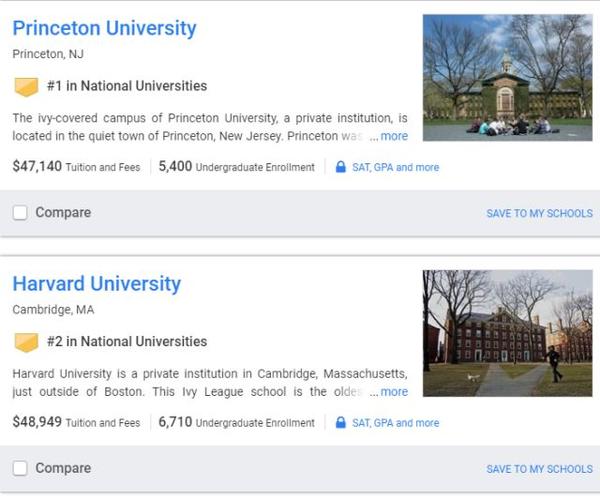Click Princeton's gold ranking badge icon
600x501 pixels.
(26, 86)
